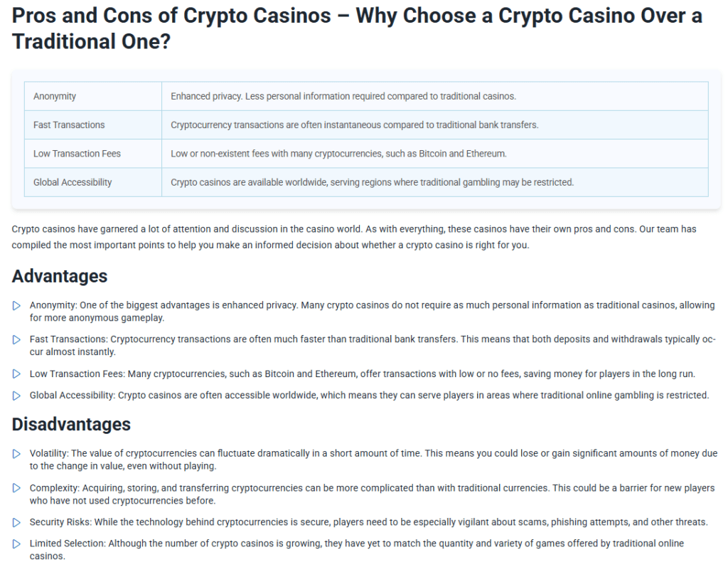The image size is (728, 572).
Task: Click the Low Transaction Fees table cell
Action: 77,154
